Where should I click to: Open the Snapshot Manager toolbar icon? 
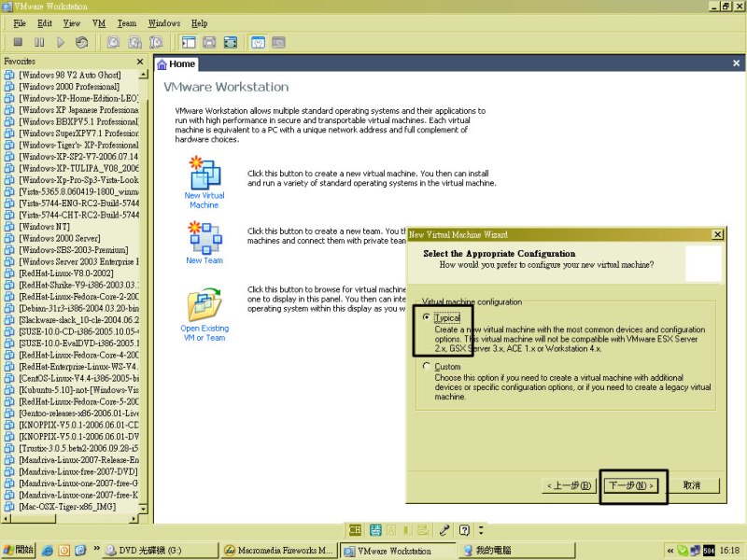[x=156, y=42]
